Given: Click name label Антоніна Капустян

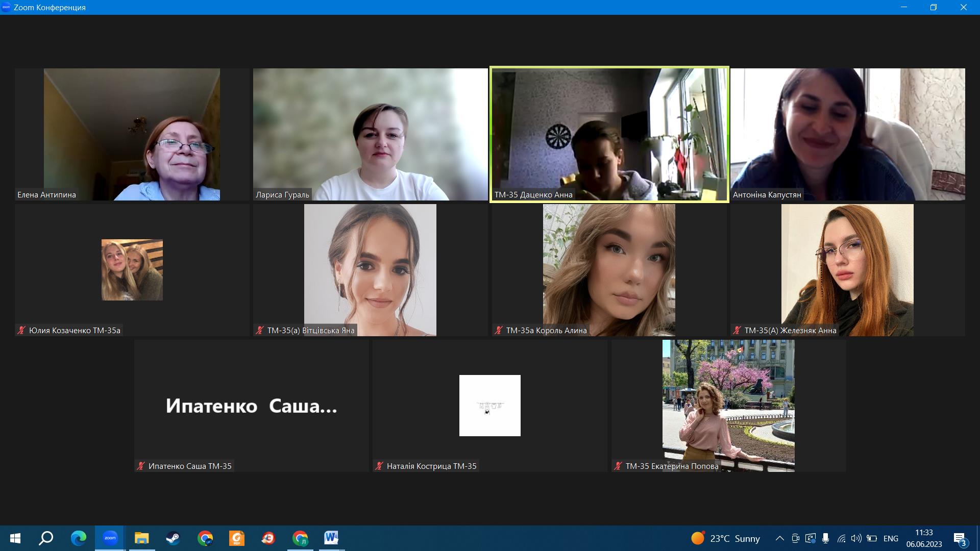Looking at the screenshot, I should 767,194.
